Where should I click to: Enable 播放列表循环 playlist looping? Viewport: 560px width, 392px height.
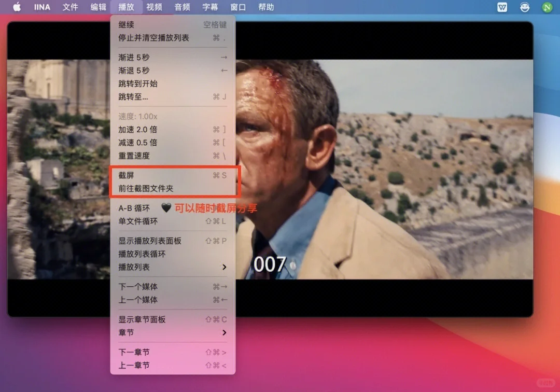(x=143, y=254)
